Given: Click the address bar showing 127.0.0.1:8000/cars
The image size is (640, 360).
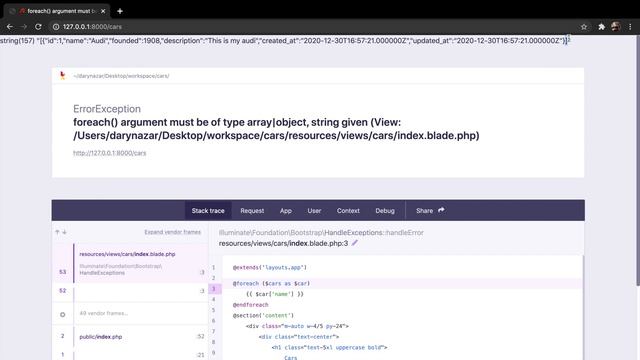Looking at the screenshot, I should [x=314, y=27].
